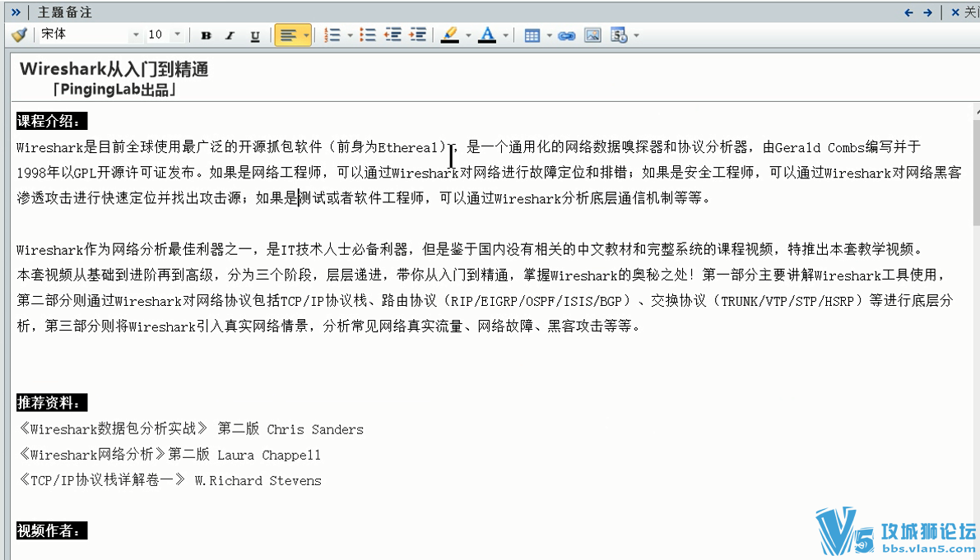This screenshot has height=560, width=980.
Task: Click the text 1998年以GPL开源许可证发布
Action: pos(105,173)
